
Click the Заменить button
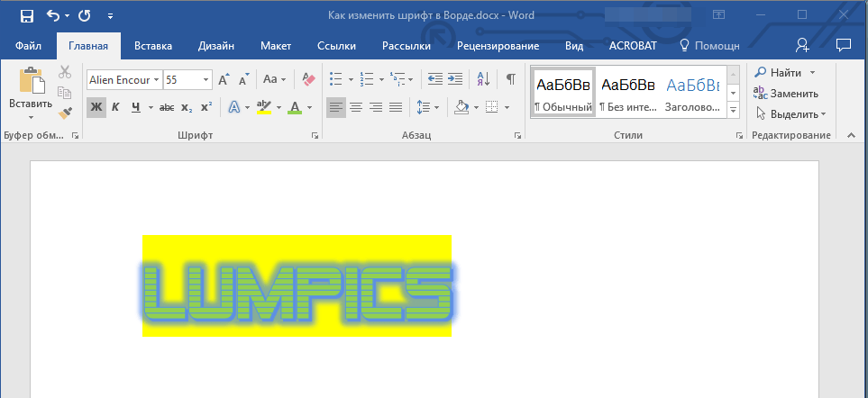tap(786, 93)
